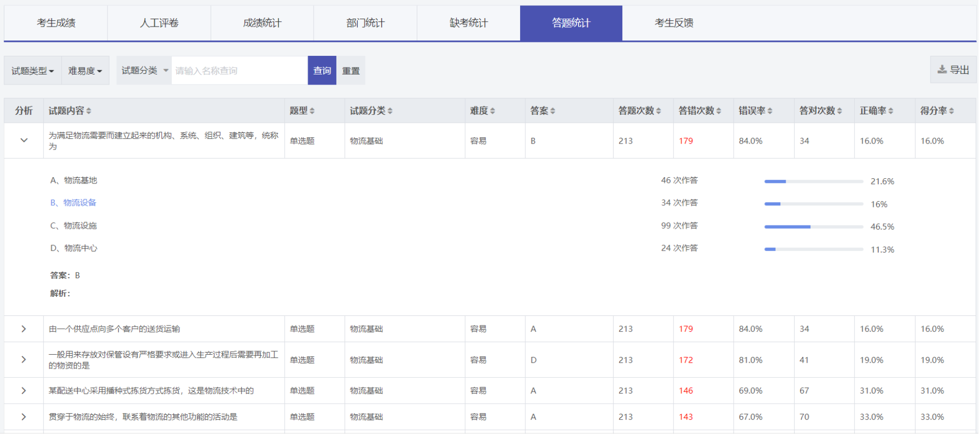Collapse the expanded first question row
The image size is (980, 442).
(x=24, y=140)
